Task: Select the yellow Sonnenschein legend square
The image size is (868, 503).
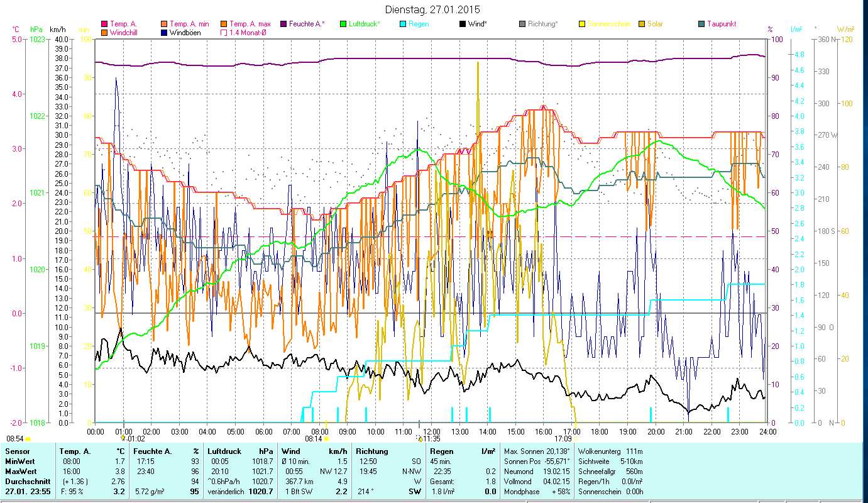Action: 583,24
